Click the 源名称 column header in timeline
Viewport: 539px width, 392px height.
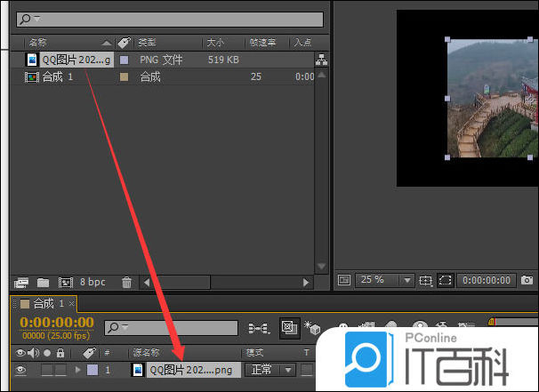(147, 353)
